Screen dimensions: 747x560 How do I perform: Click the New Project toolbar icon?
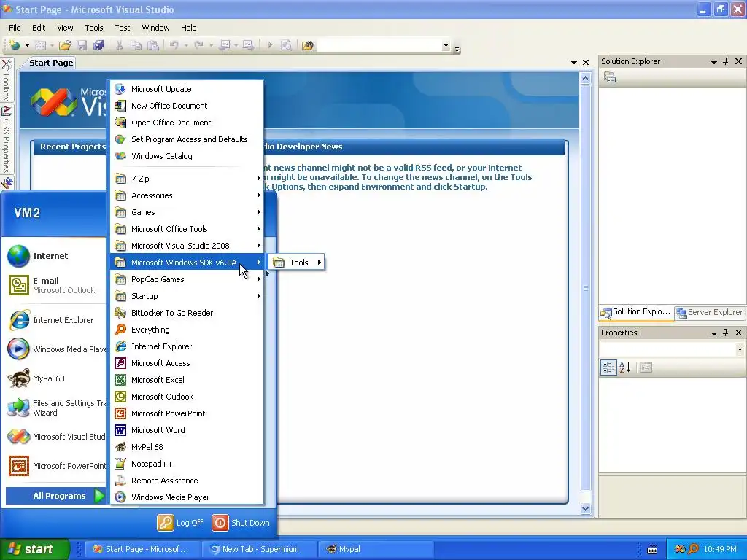point(15,45)
